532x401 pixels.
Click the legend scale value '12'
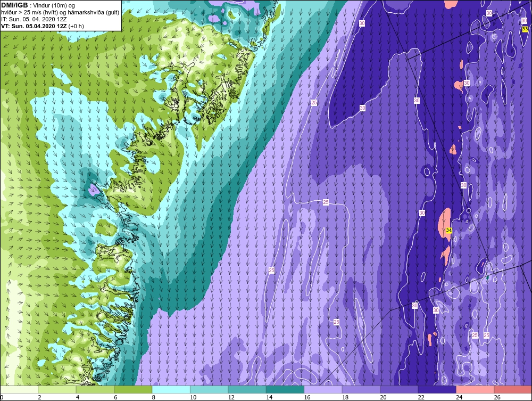coord(231,397)
